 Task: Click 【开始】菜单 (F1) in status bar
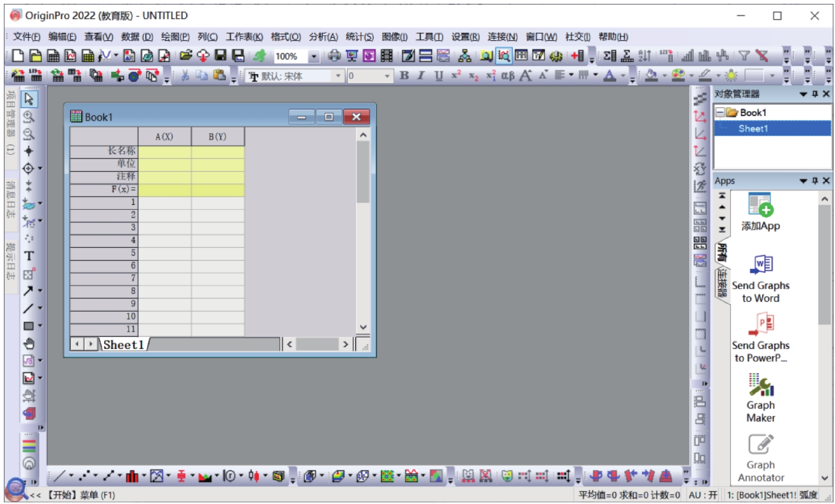(x=80, y=495)
